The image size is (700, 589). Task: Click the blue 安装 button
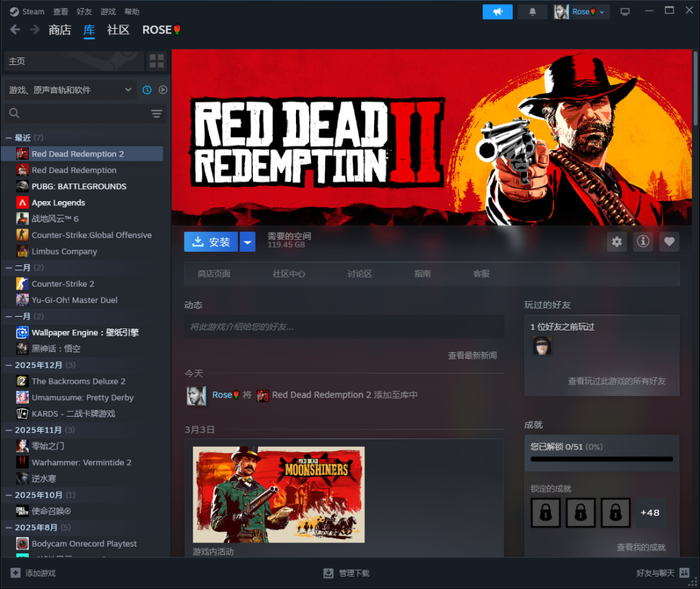coord(211,241)
